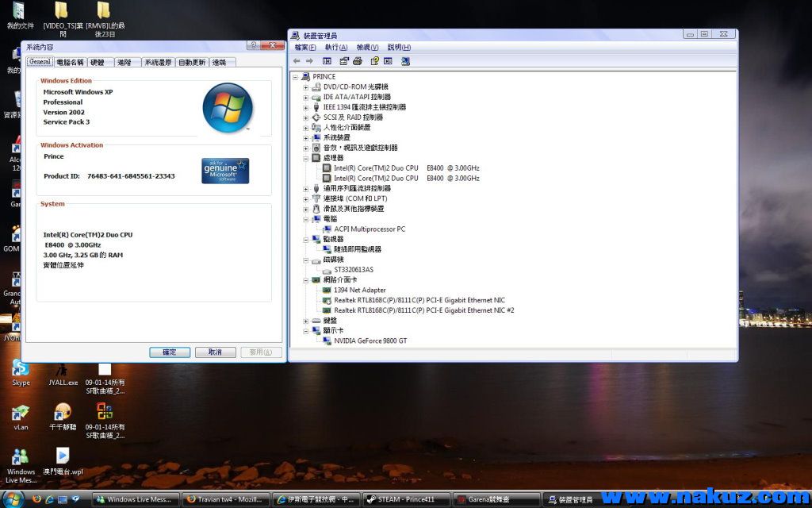This screenshot has height=508, width=812.
Task: Open the 檢視(V) menu in Device Manager
Action: pos(367,48)
